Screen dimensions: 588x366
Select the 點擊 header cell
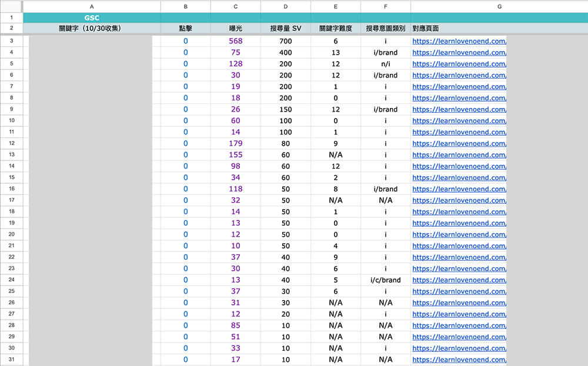pyautogui.click(x=186, y=28)
